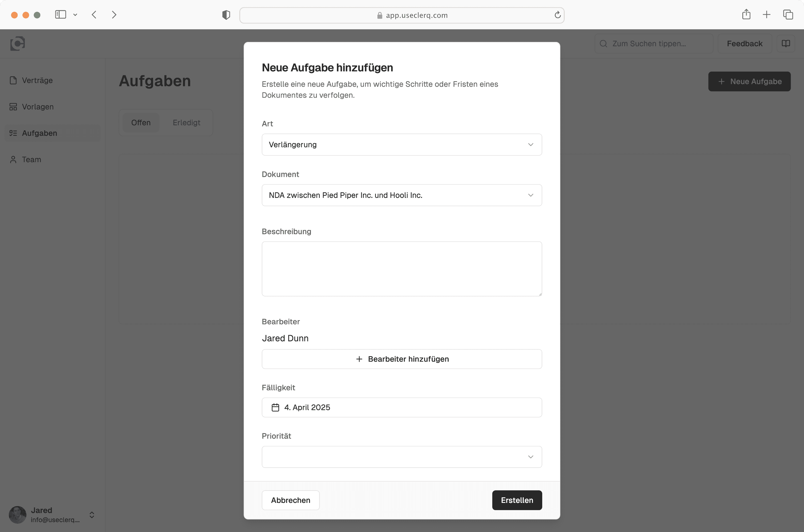Click the Neue Aufgabe hinzufügen dialog title
This screenshot has width=804, height=532.
click(x=327, y=68)
